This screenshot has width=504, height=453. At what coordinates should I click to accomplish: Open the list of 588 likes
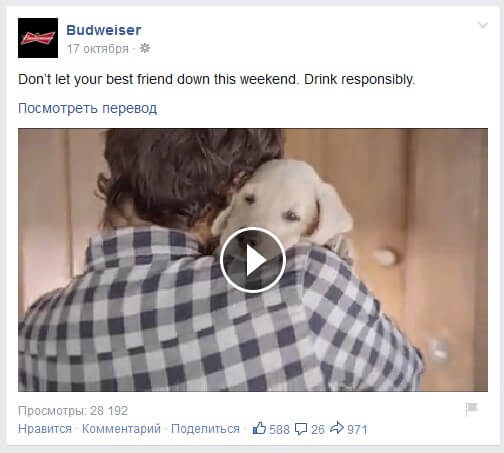[x=279, y=429]
